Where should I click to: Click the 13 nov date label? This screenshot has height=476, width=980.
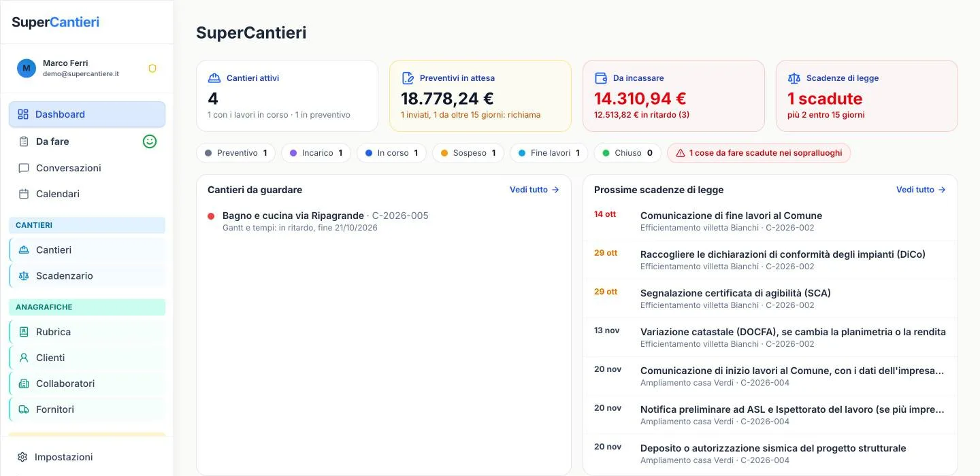pyautogui.click(x=607, y=330)
